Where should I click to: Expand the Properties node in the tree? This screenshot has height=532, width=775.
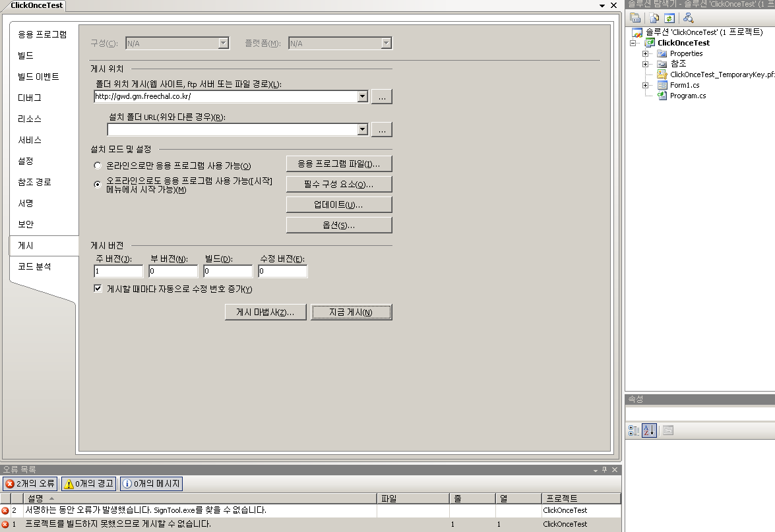point(645,53)
